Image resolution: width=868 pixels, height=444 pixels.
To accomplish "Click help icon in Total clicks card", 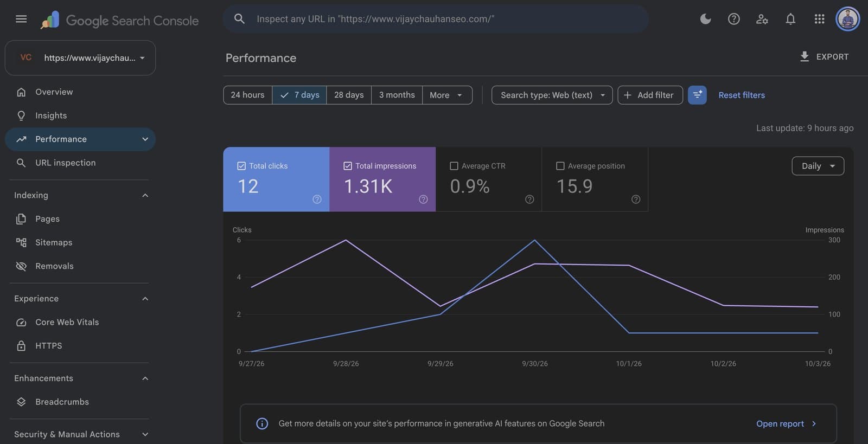I will click(317, 200).
